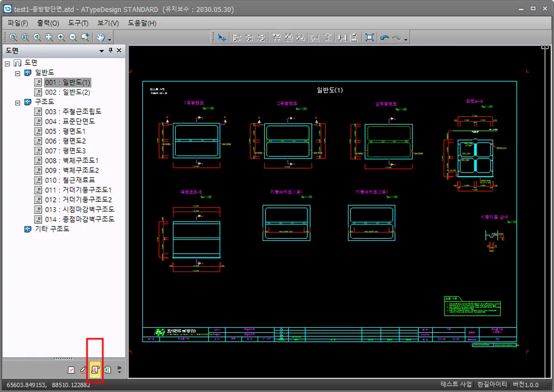Viewport: 554px width, 392px height.
Task: Select the 기타 구조도 tree group
Action: pos(52,229)
